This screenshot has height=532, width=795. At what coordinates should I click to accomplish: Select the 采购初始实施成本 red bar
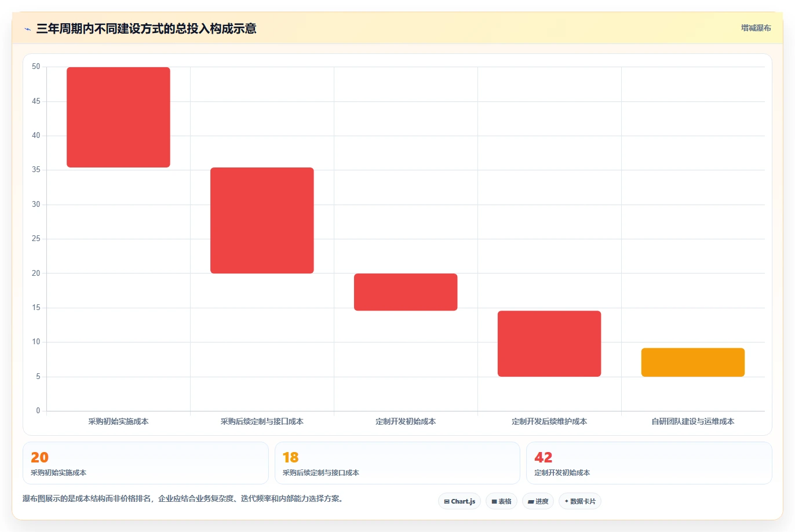pyautogui.click(x=118, y=117)
